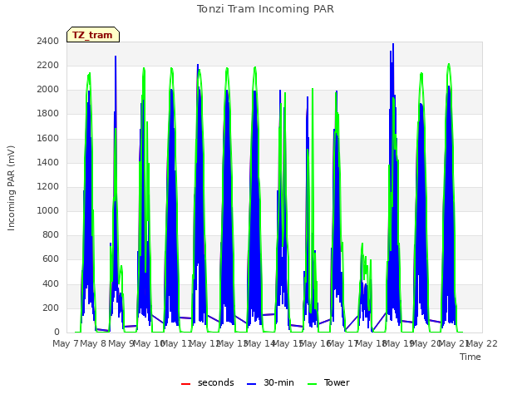532x399 pixels.
Task: Click the green Tower legend color marker
Action: (312, 384)
